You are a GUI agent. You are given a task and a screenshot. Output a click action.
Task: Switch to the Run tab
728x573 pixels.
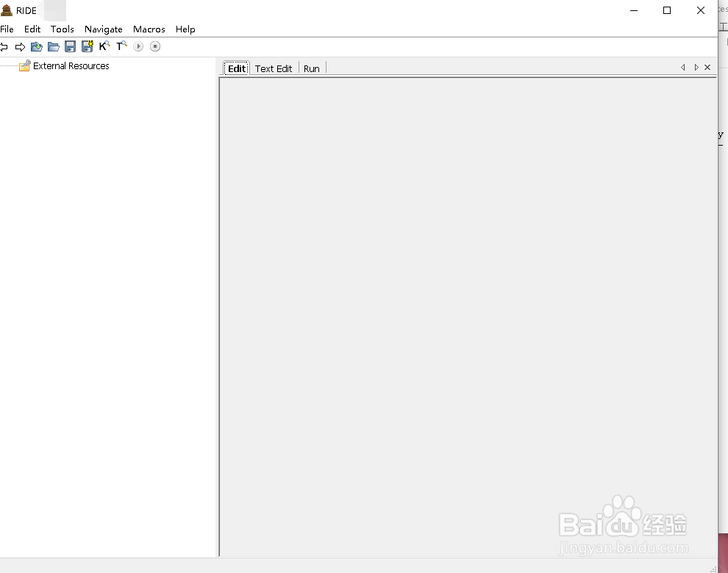coord(312,68)
